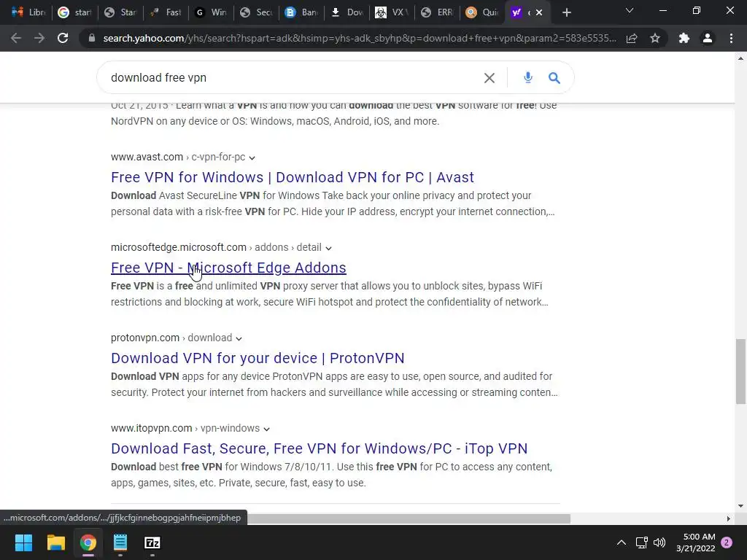Open the clock showing 5:00 AM
This screenshot has width=747, height=560.
(696, 542)
